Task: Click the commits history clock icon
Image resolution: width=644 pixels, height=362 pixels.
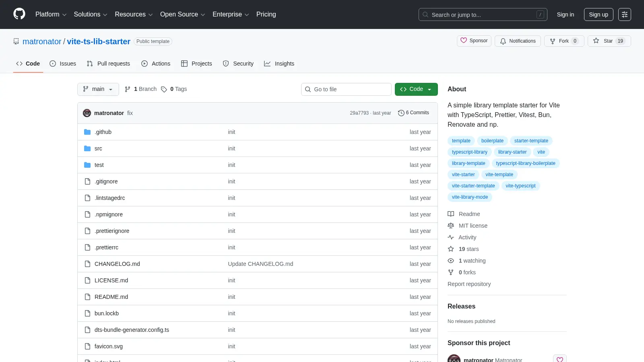Action: click(401, 113)
